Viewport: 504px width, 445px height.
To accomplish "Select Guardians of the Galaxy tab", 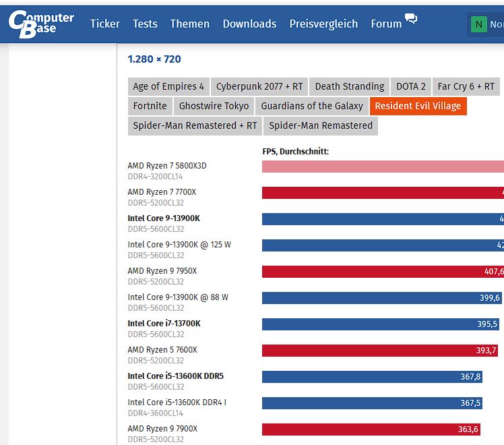I will pyautogui.click(x=312, y=106).
